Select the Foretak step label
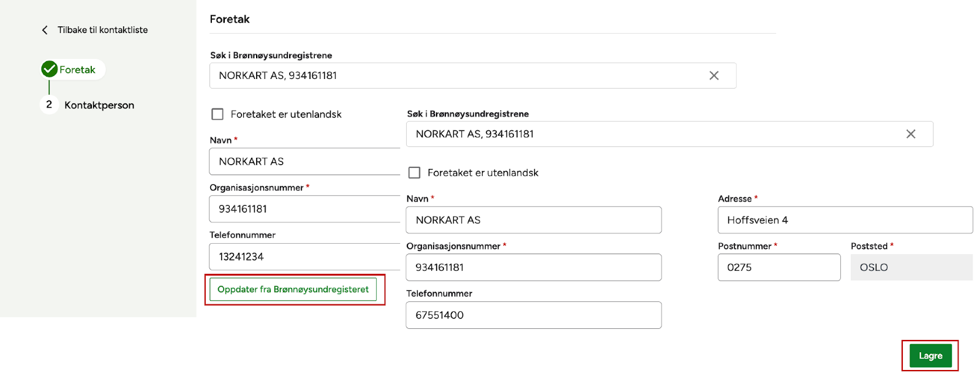The image size is (980, 392). pos(77,70)
